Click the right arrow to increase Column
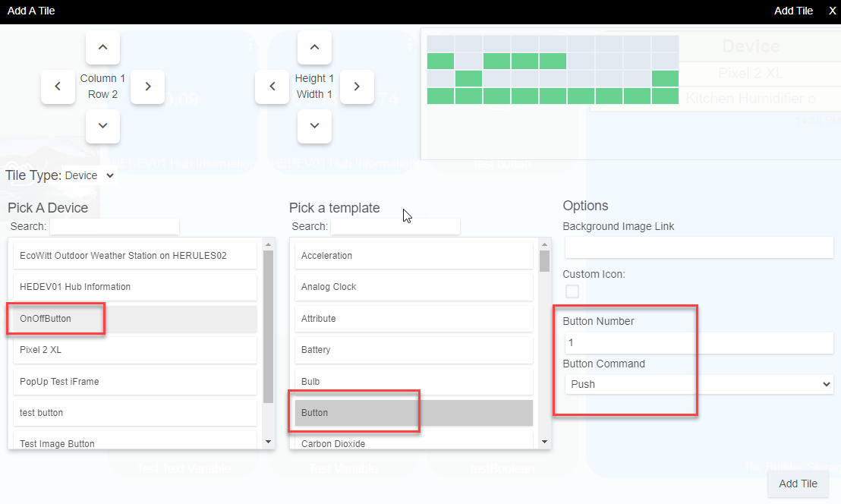This screenshot has width=841, height=504. click(x=147, y=87)
